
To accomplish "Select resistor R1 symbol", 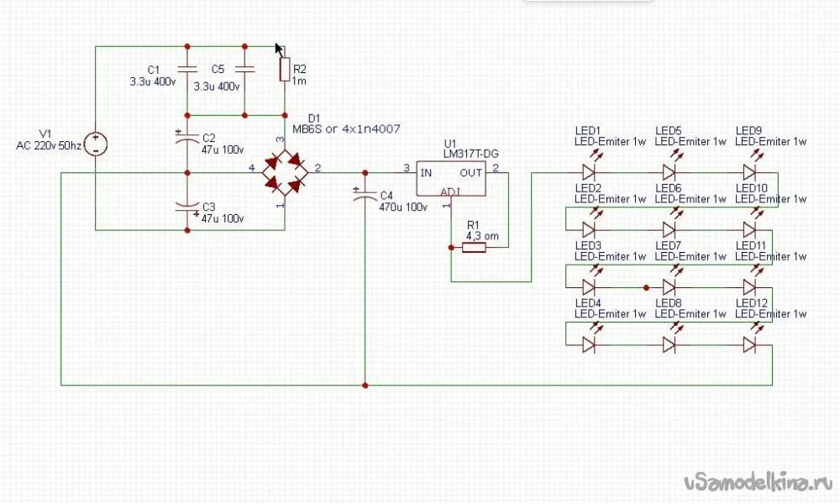I will (474, 248).
